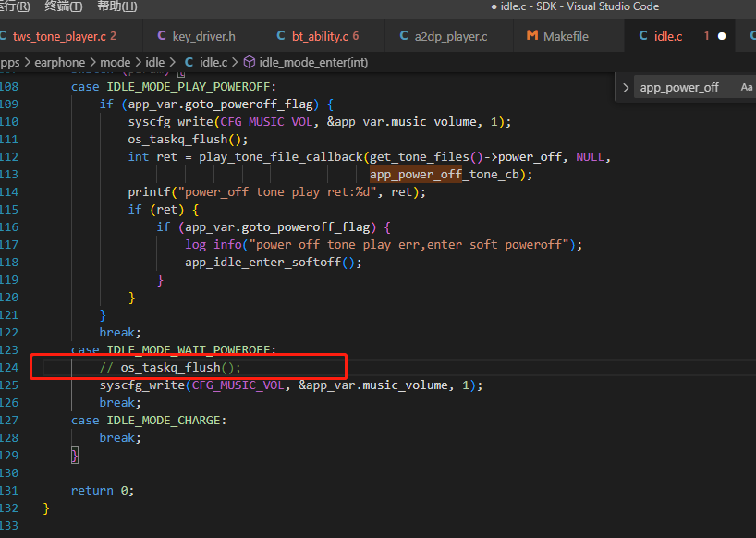756x538 pixels.
Task: Click the IDLE_MODE_CHARGE case label
Action: click(x=164, y=421)
